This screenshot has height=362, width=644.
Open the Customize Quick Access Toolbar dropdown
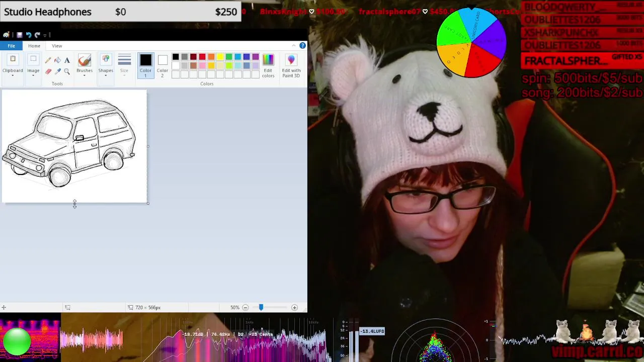[x=45, y=35]
